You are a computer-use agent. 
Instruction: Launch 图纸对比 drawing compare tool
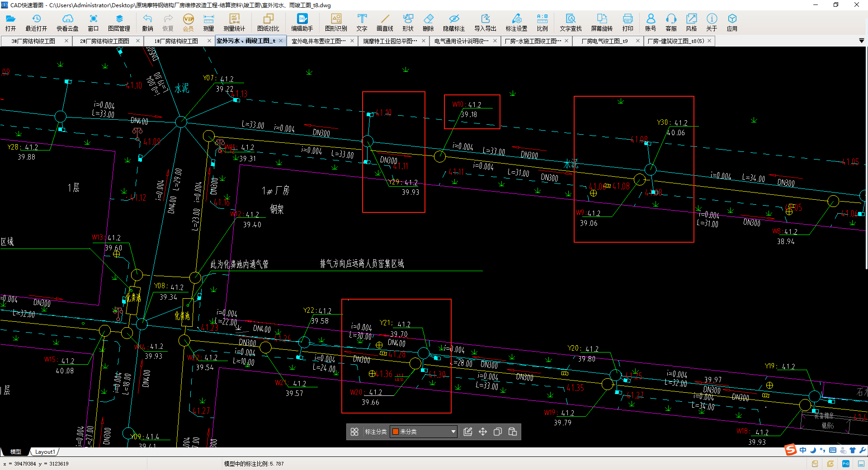point(268,22)
